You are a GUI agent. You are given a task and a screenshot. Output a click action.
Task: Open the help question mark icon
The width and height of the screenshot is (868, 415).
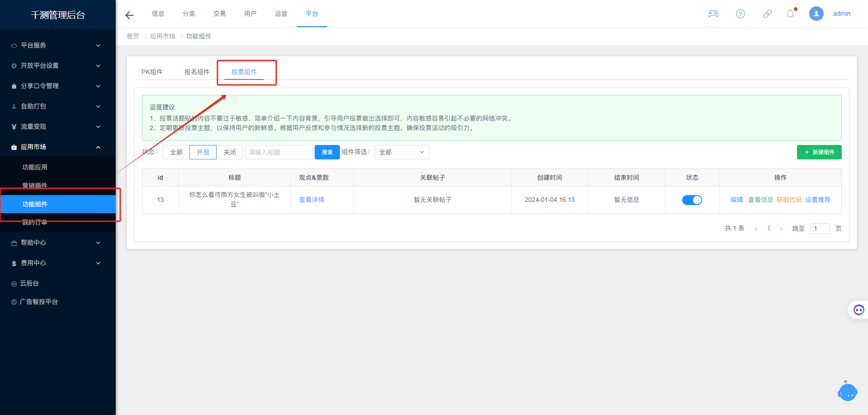coord(741,14)
